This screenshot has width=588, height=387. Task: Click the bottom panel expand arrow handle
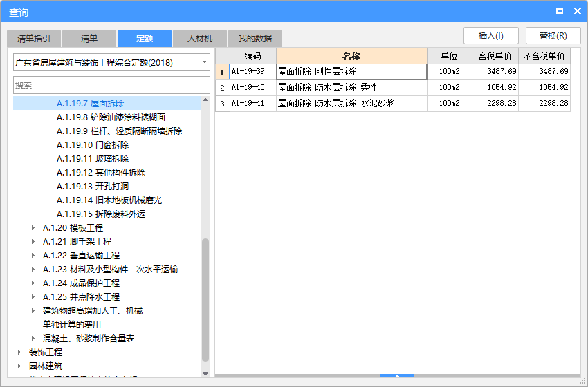(397, 375)
